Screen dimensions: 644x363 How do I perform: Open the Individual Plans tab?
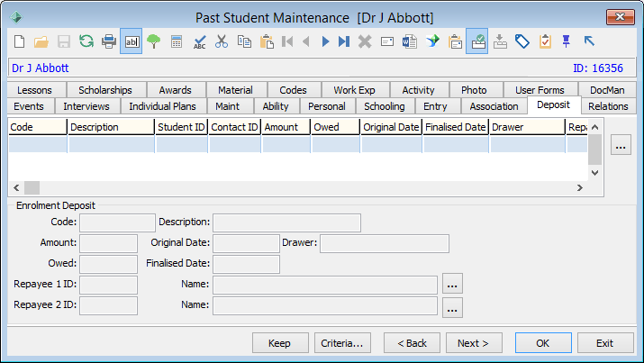[163, 106]
